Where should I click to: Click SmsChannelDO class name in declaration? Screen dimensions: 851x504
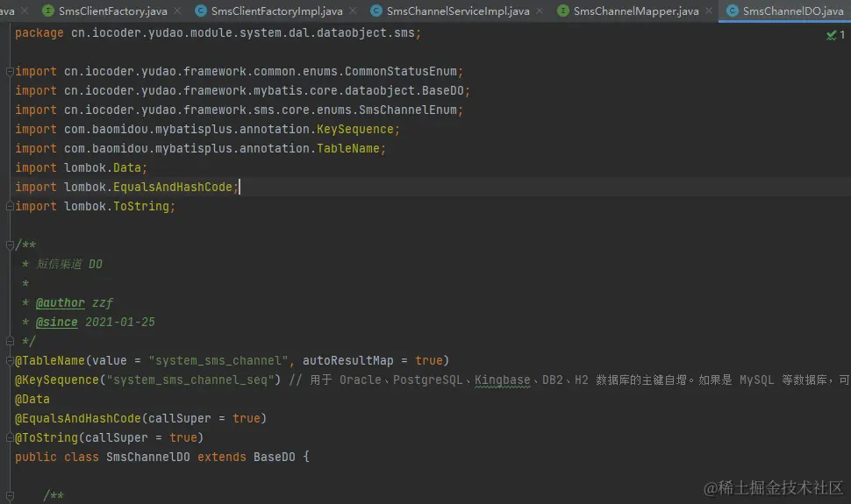click(148, 457)
